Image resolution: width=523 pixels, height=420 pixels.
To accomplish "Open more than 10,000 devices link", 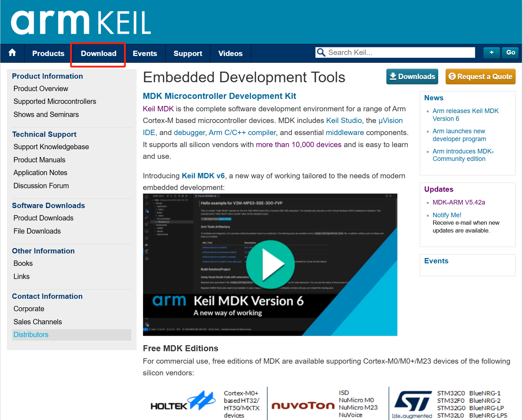I will (x=299, y=145).
